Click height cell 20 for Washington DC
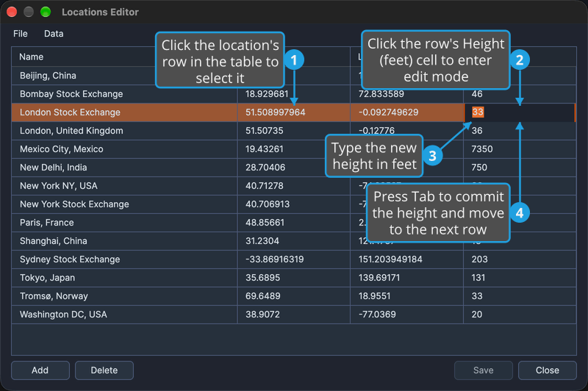This screenshot has height=391, width=588. tap(520, 314)
